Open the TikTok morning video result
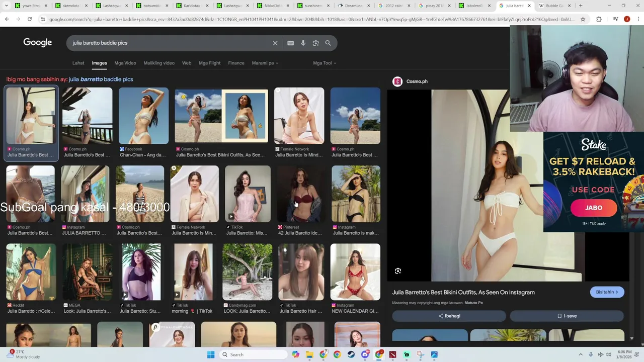 point(194,279)
